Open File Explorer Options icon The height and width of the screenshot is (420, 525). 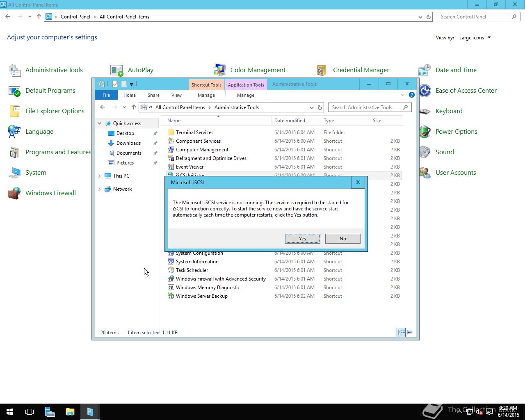[15, 111]
